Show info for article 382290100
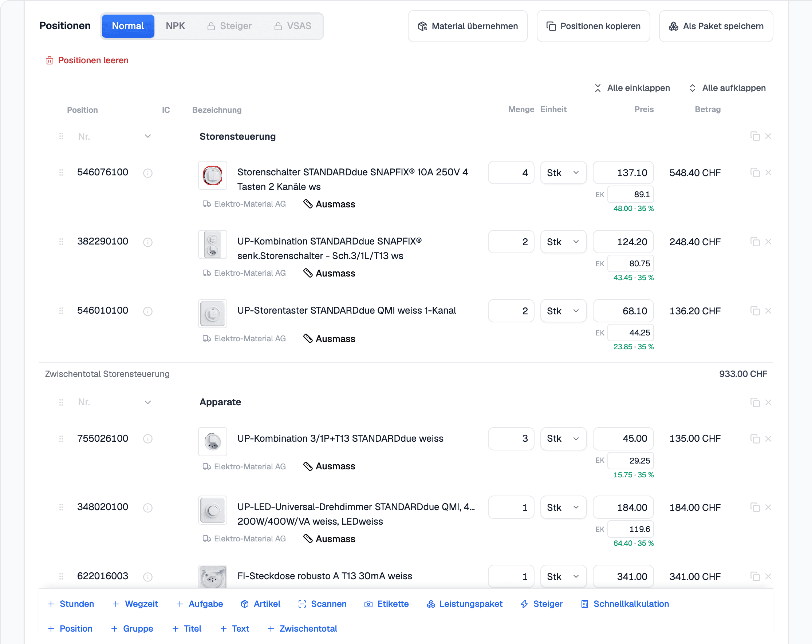812x644 pixels. click(x=147, y=242)
